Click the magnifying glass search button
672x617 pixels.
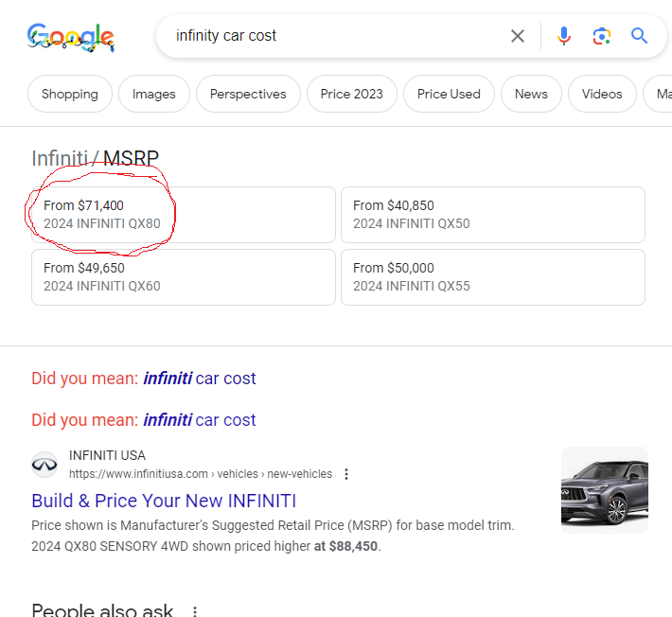pos(640,36)
